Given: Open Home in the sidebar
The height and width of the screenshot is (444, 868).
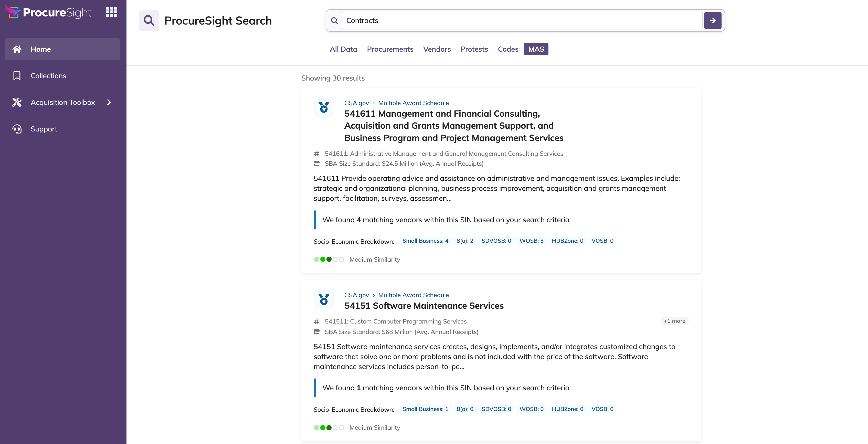Looking at the screenshot, I should (x=62, y=49).
